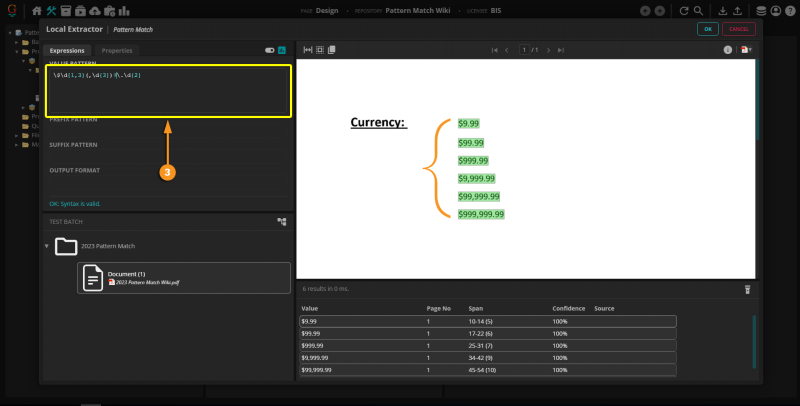
Task: Click the clear results icon above table
Action: click(x=747, y=289)
